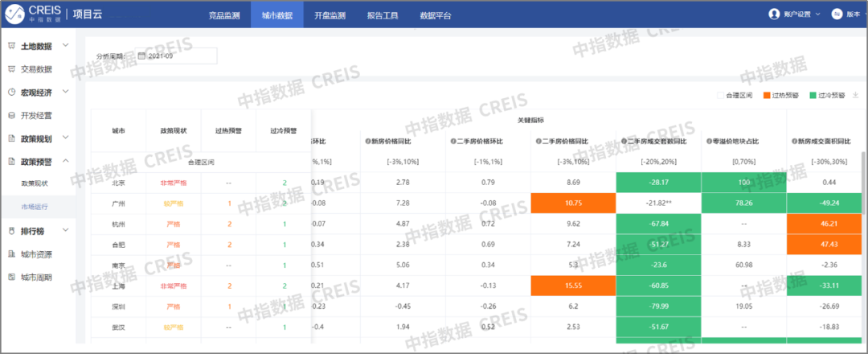The height and width of the screenshot is (354, 868).
Task: Click the green 78.26 cell
Action: click(743, 204)
